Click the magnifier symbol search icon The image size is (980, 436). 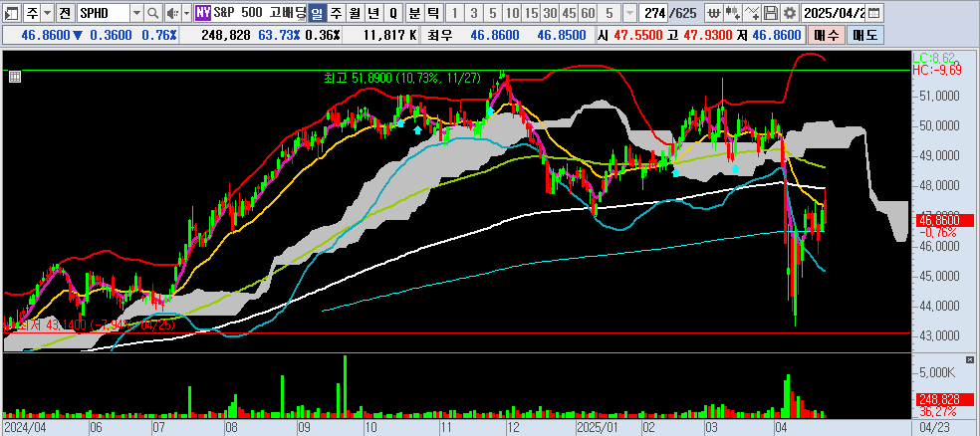(152, 13)
